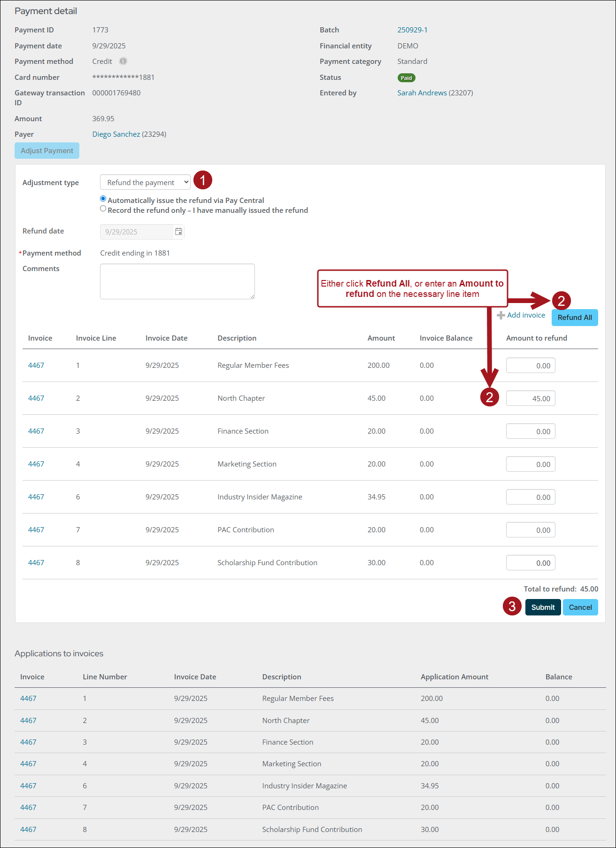
Task: Click the green Paid status badge
Action: pos(406,78)
